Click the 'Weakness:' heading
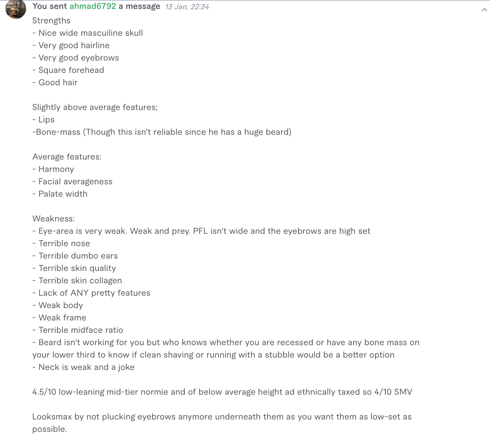Image resolution: width=490 pixels, height=448 pixels. [x=53, y=219]
